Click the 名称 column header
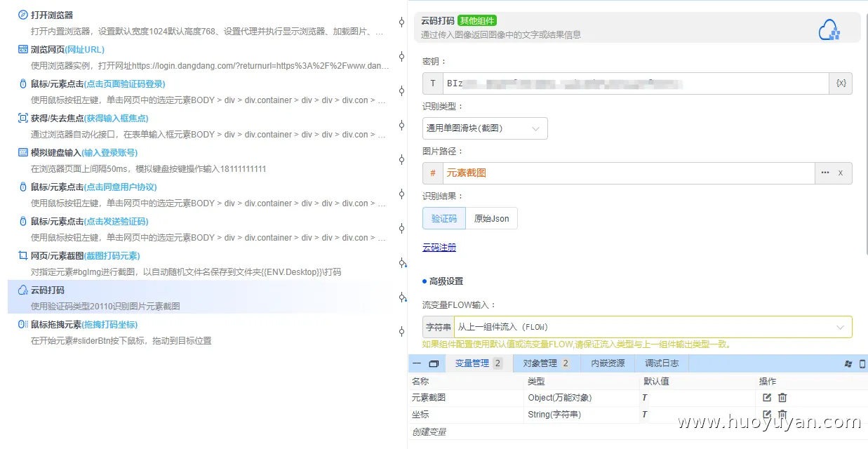 click(x=420, y=381)
